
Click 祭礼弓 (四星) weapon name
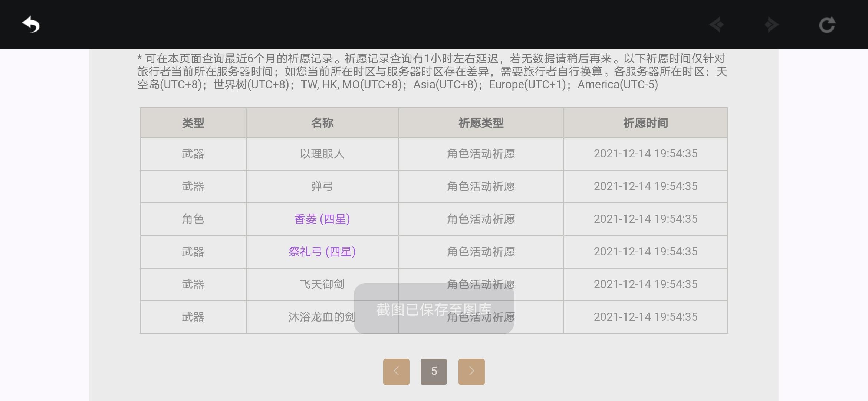322,252
